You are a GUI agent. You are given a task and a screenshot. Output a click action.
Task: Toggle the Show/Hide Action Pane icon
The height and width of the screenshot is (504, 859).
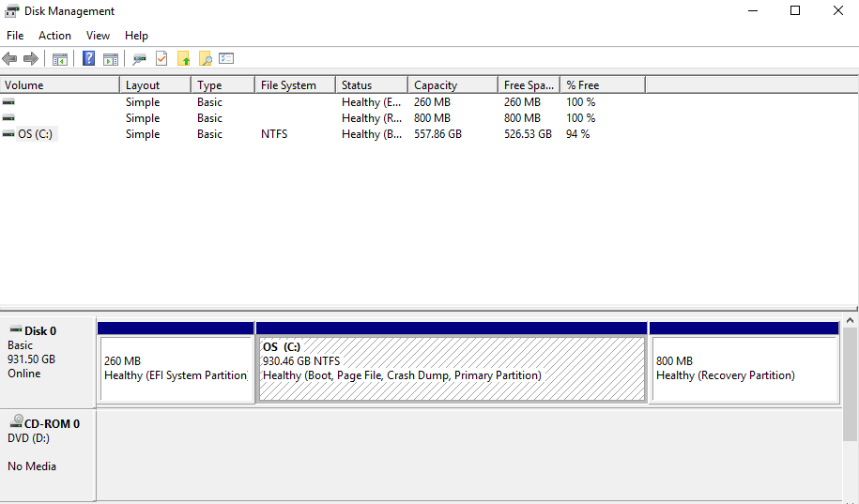[111, 58]
